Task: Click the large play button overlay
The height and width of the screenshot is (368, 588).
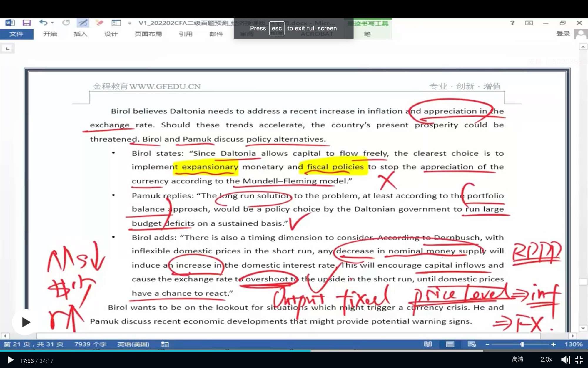Action: (x=25, y=322)
